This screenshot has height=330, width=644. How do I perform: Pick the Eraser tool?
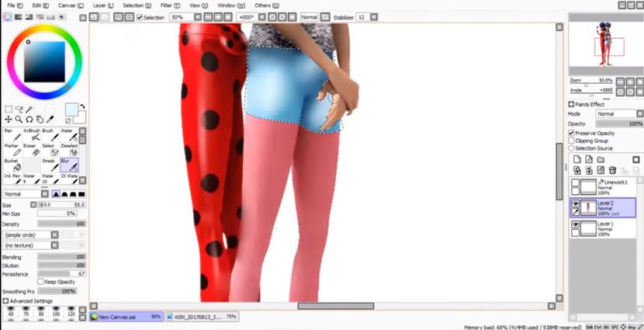tap(32, 150)
